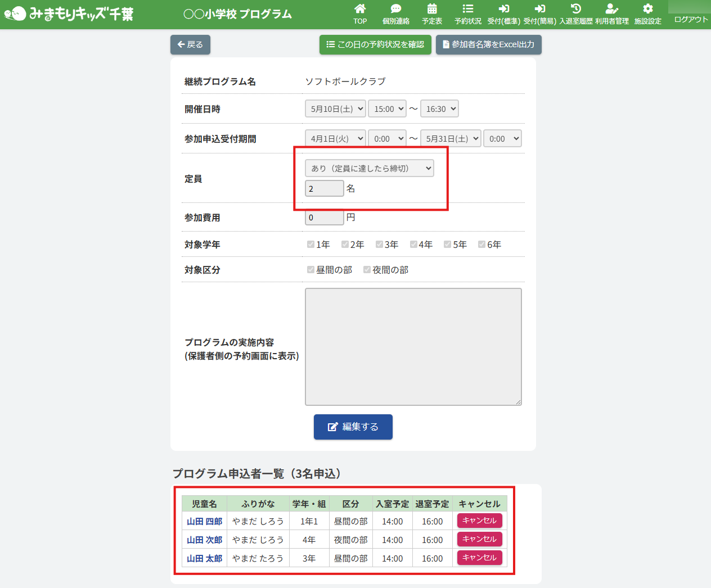Open 山田 太郎 child name link
This screenshot has width=711, height=588.
(x=205, y=558)
